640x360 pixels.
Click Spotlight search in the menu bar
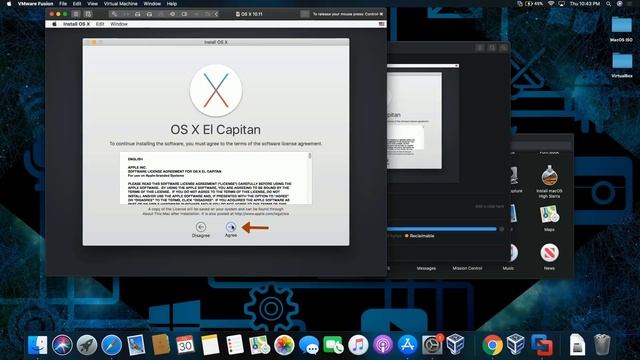point(609,4)
